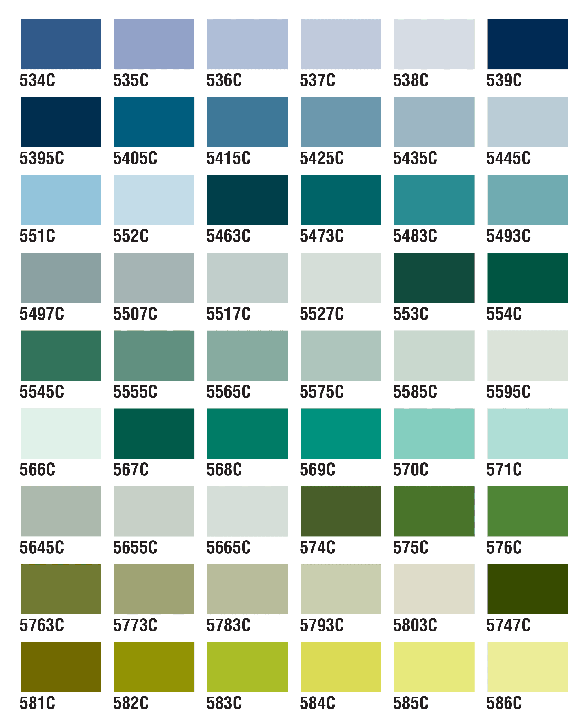
Task: Click the 583C lime green swatch
Action: 247,667
